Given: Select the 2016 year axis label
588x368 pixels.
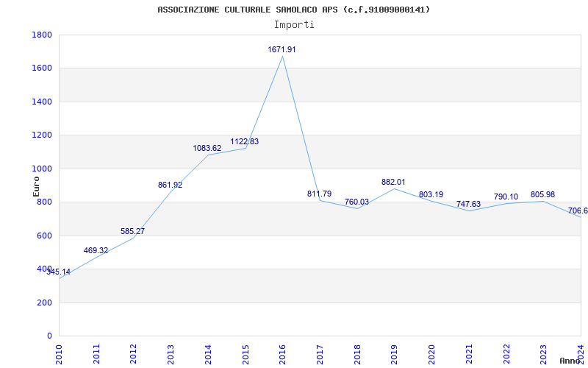Looking at the screenshot, I should [x=282, y=354].
